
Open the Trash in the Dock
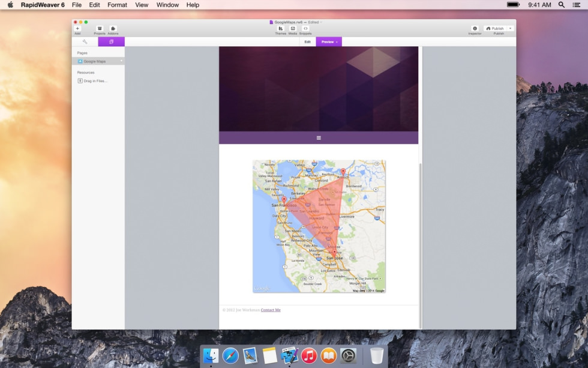pyautogui.click(x=377, y=355)
